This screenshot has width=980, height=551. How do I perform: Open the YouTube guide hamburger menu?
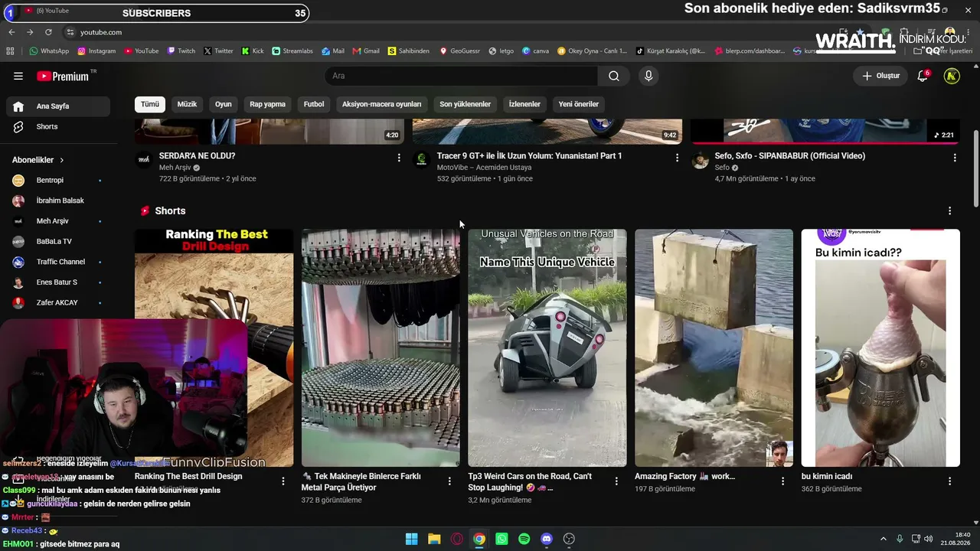click(18, 76)
